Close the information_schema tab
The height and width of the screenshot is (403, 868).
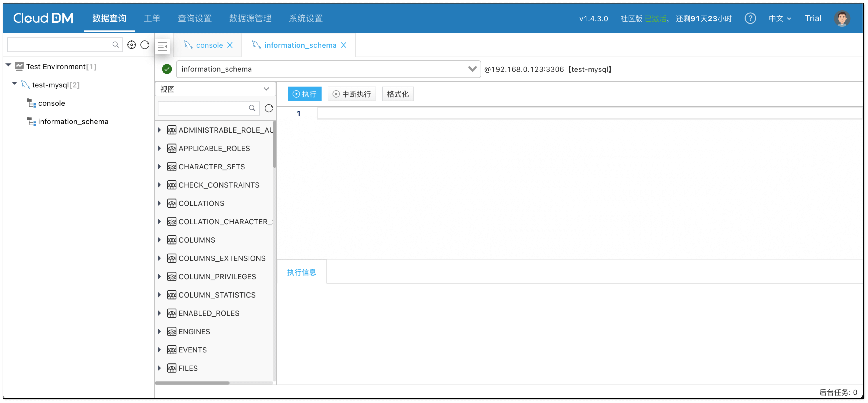(343, 45)
